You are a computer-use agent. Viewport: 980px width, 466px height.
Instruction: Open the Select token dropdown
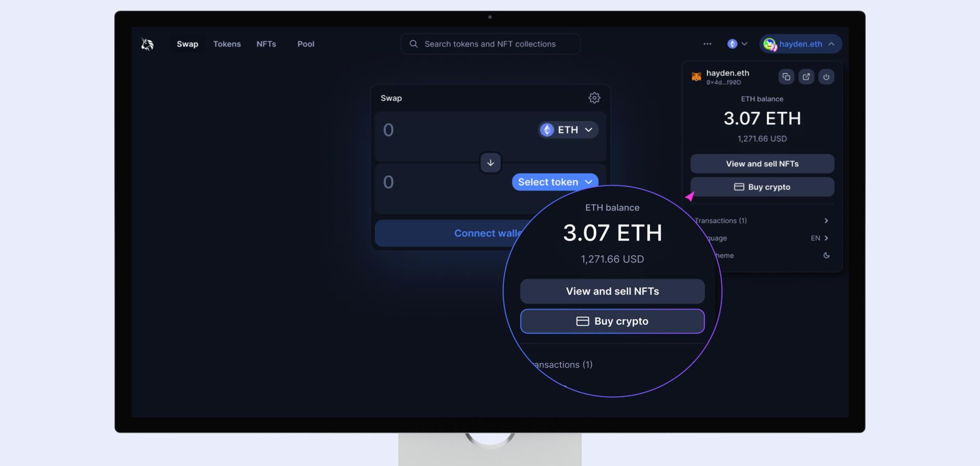(x=555, y=182)
